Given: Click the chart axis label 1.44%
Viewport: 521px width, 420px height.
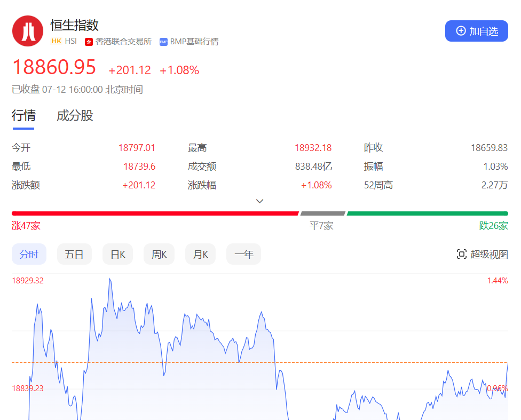Looking at the screenshot, I should [498, 280].
